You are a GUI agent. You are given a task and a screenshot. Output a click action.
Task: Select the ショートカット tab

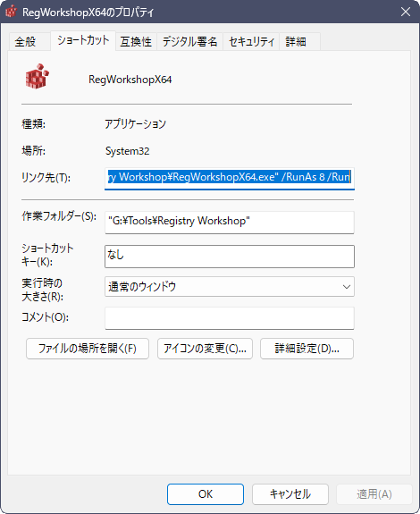83,40
